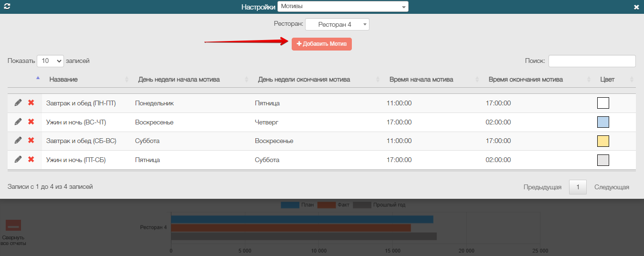Viewport: 644px width, 256px height.
Task: Click the Четверг cell
Action: (x=266, y=122)
